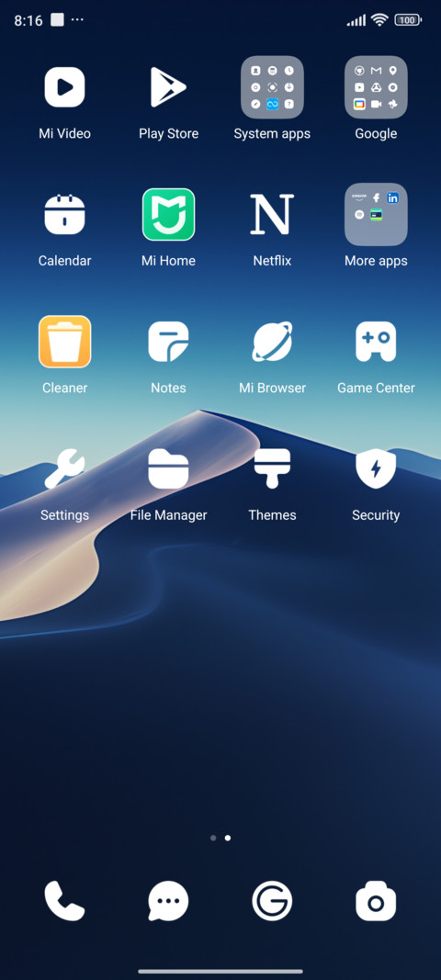
Task: Open the System apps folder
Action: [272, 87]
